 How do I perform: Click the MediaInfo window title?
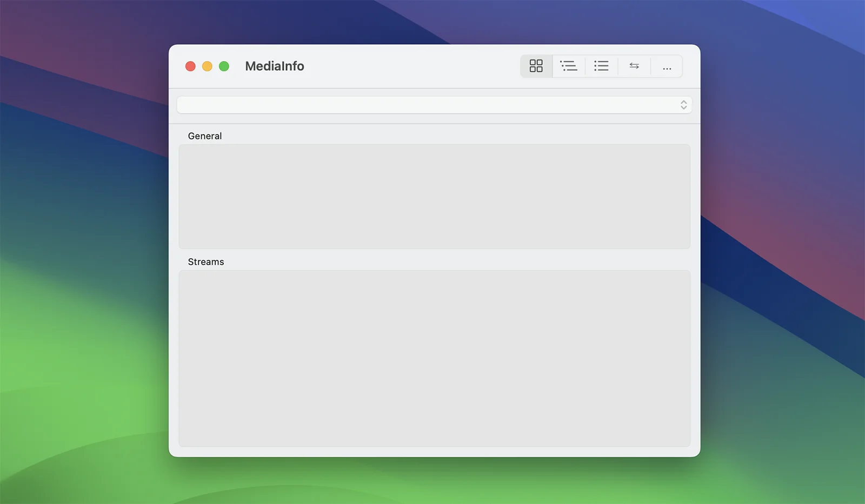coord(275,66)
